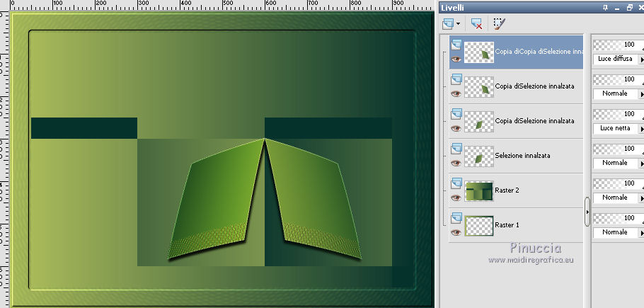This screenshot has height=308, width=644.
Task: Click thumbnail of the Luce netta layer
Action: click(x=479, y=122)
